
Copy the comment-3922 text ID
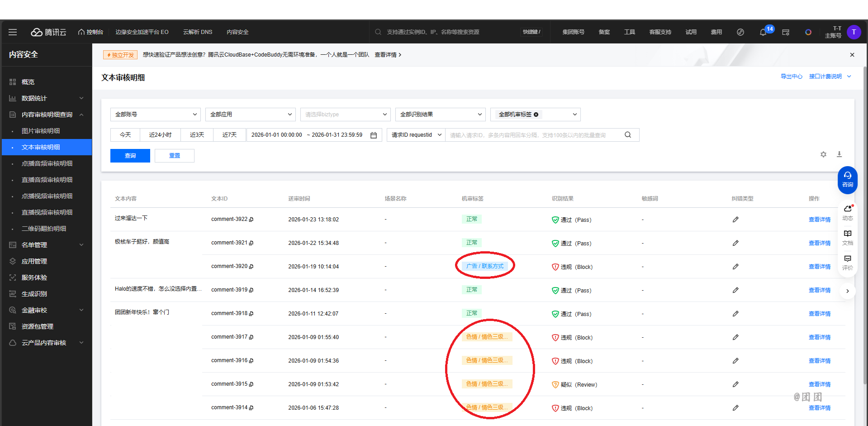(x=251, y=220)
